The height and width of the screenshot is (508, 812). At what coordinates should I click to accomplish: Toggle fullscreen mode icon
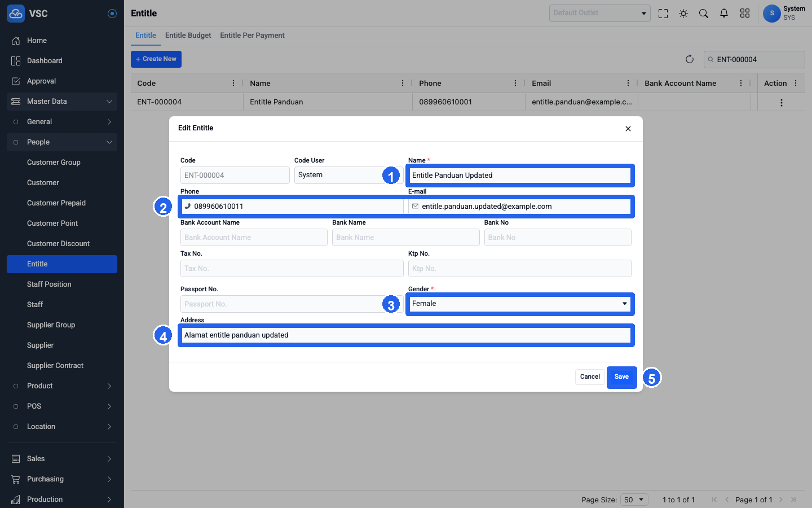(x=663, y=14)
